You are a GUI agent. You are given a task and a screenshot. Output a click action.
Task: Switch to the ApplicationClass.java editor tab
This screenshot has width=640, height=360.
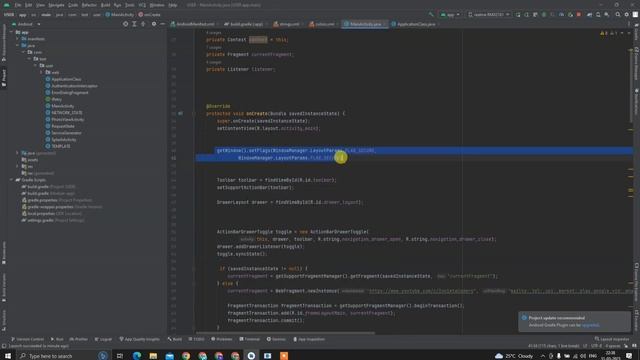pyautogui.click(x=415, y=24)
